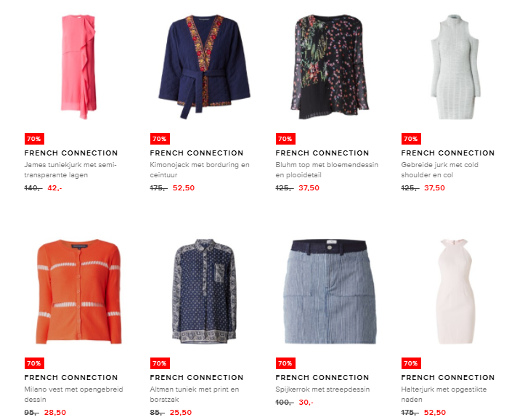Select Spijkerrok met streepdessin title
The height and width of the screenshot is (420, 517).
coord(322,389)
